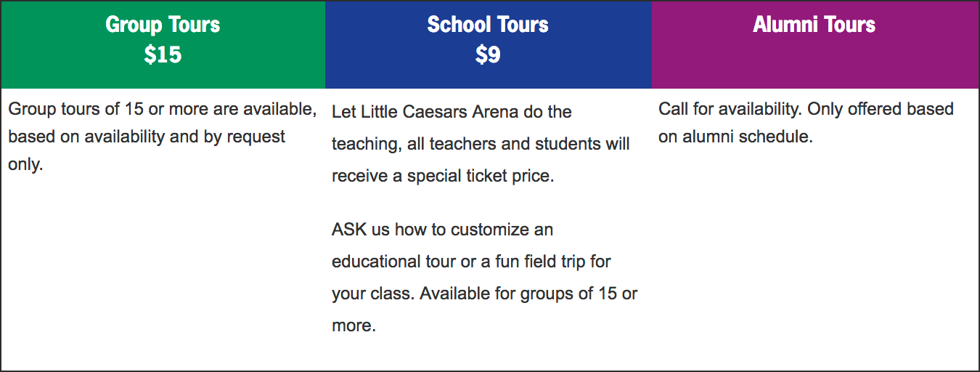The height and width of the screenshot is (372, 980).
Task: Click the Group Tours heading
Action: 163,25
